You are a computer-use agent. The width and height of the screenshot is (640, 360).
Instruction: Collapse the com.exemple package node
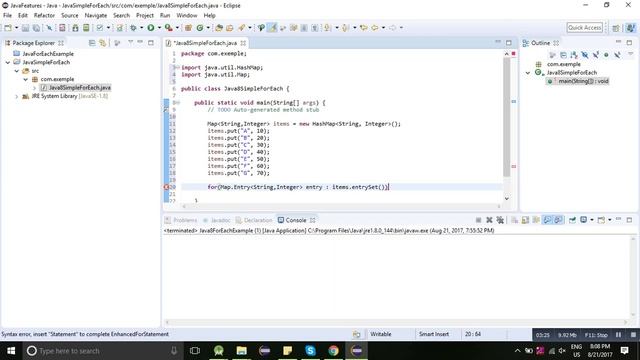pos(26,79)
